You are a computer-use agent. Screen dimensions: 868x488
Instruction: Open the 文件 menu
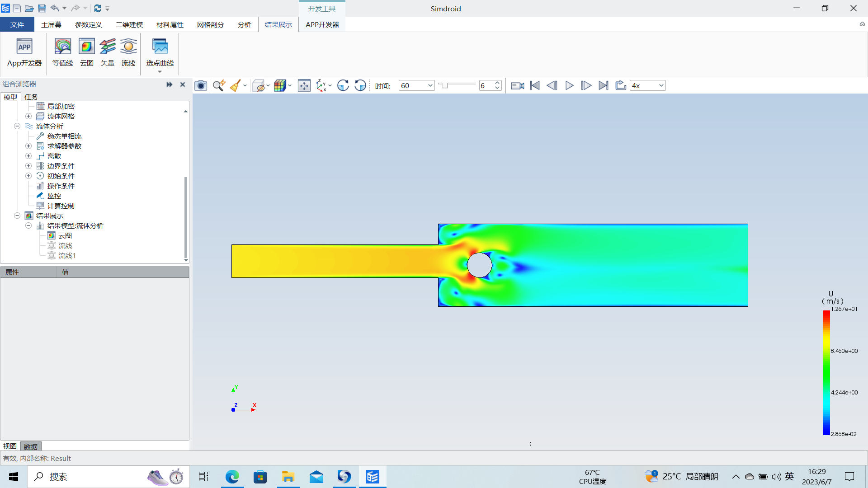click(17, 24)
